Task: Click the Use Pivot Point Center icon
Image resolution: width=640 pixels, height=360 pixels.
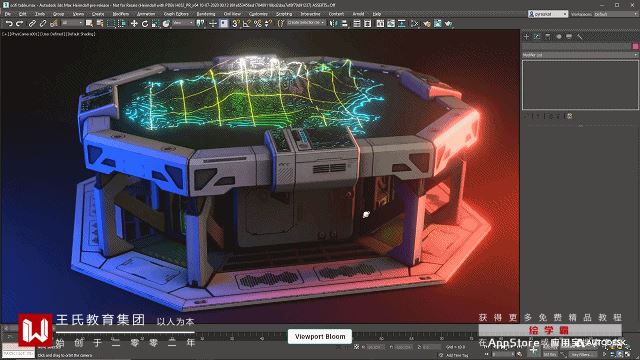Action: [x=200, y=24]
